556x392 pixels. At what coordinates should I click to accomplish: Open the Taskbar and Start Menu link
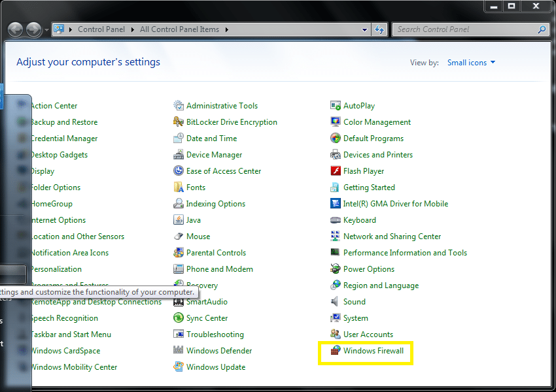[x=71, y=334]
